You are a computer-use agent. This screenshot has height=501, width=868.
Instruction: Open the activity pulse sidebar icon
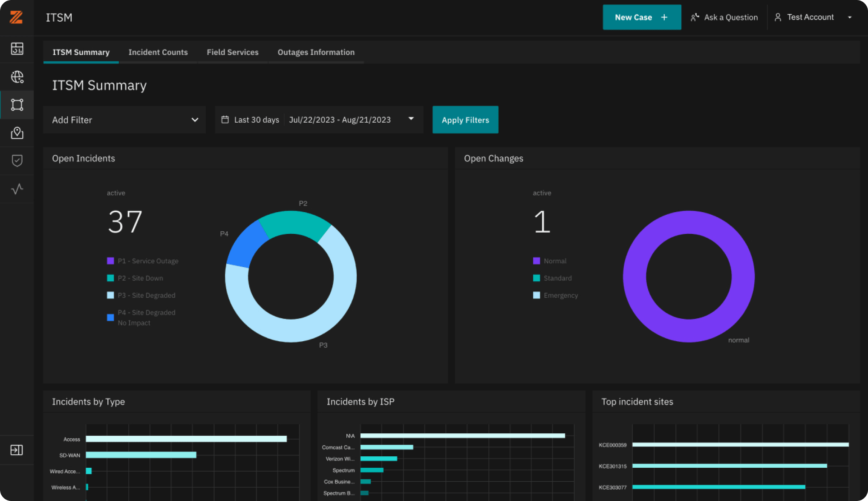point(17,189)
